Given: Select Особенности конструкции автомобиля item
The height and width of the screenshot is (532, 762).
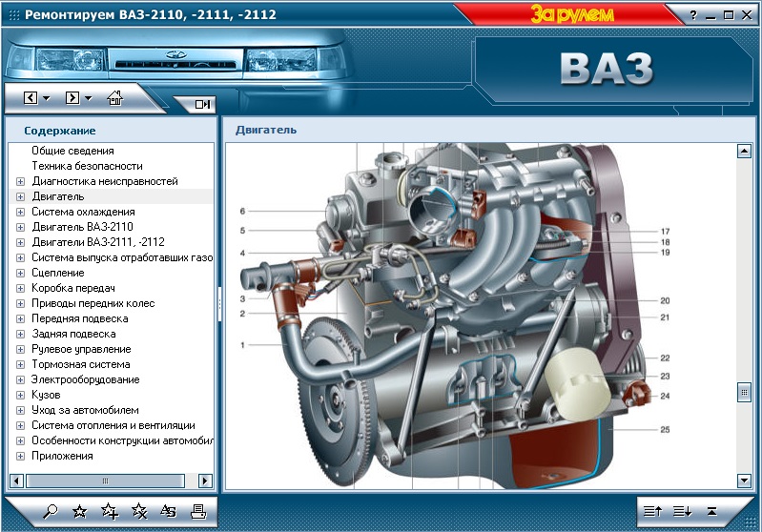Looking at the screenshot, I should 122,440.
